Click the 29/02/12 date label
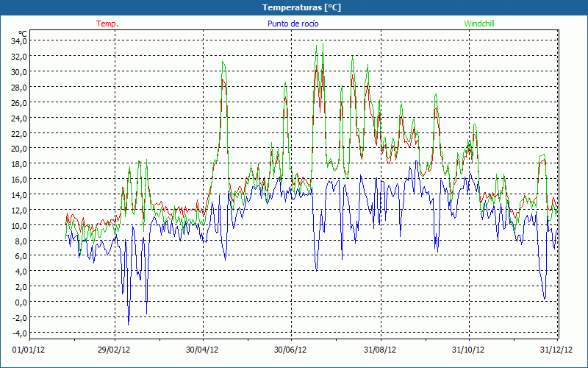588x368 pixels. (114, 350)
